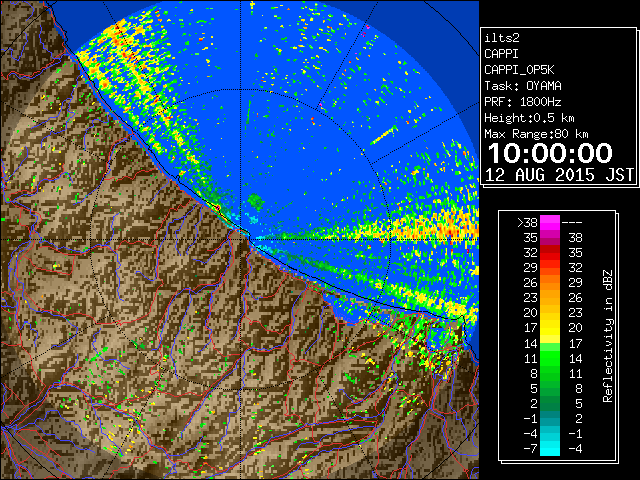The height and width of the screenshot is (480, 640).
Task: Select the "-7" legend label
Action: 531,449
